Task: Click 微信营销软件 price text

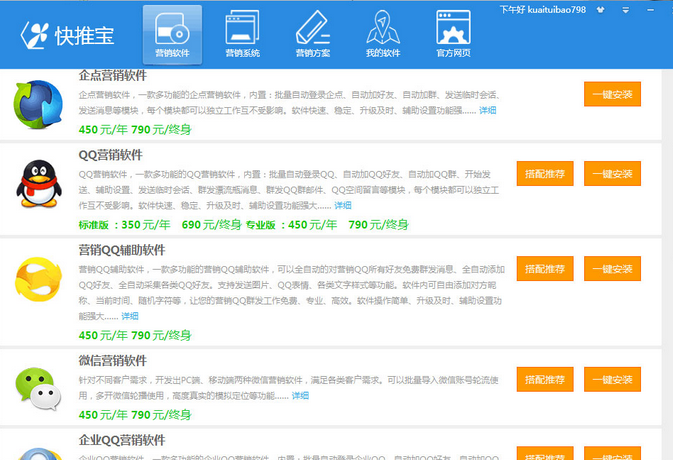Action: click(x=135, y=415)
